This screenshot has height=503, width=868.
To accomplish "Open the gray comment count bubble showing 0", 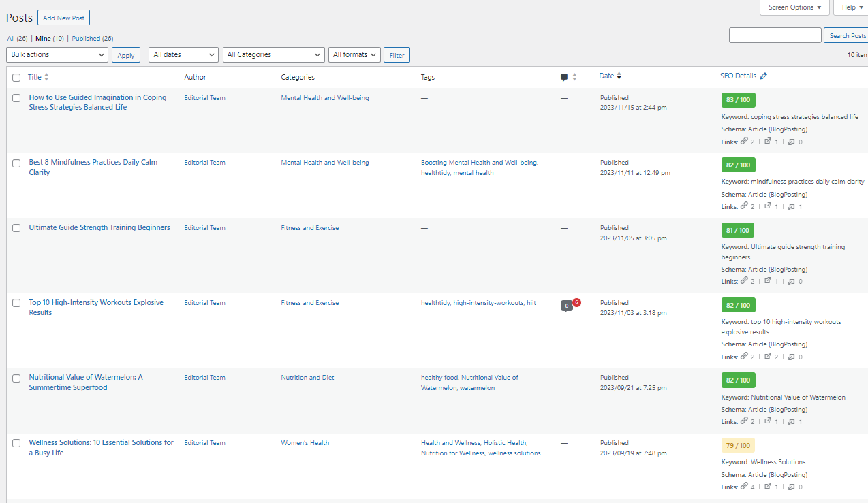I will point(566,306).
